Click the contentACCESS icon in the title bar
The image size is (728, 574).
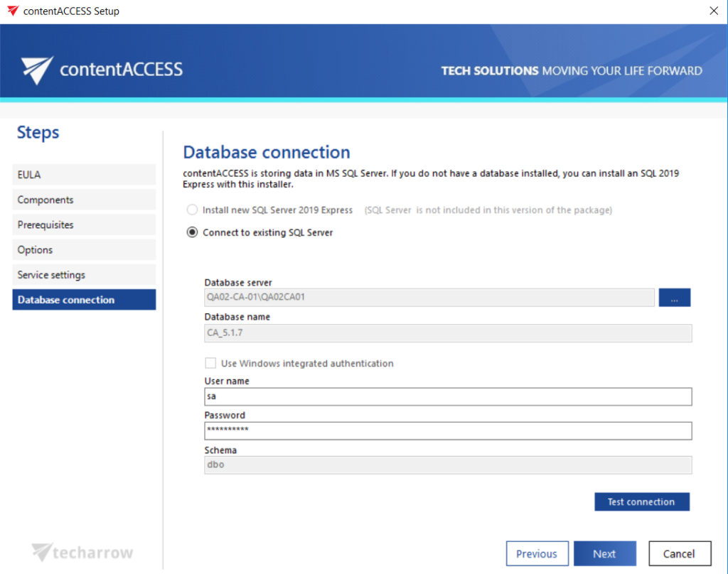(x=12, y=11)
